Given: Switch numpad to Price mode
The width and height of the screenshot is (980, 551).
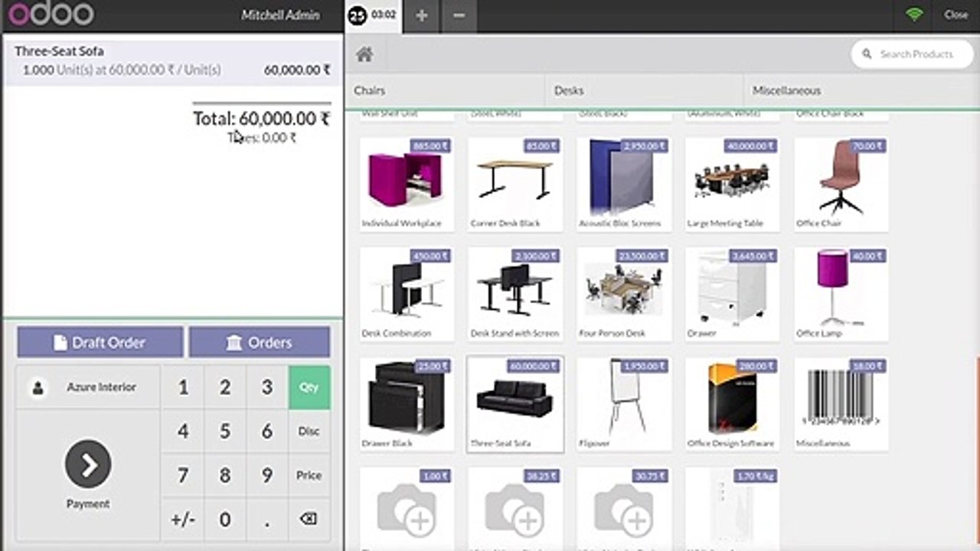Looking at the screenshot, I should click(x=309, y=475).
